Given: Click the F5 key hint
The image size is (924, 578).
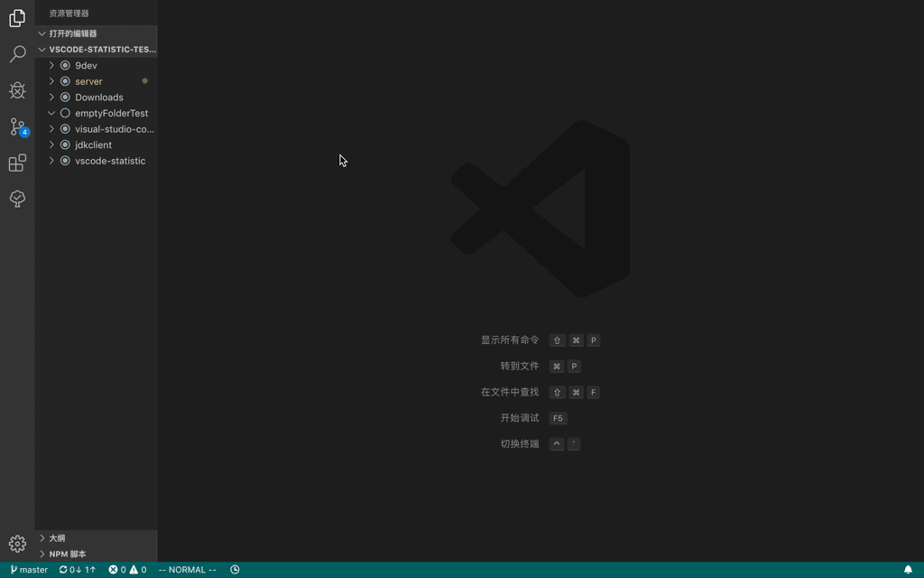Looking at the screenshot, I should [x=558, y=418].
